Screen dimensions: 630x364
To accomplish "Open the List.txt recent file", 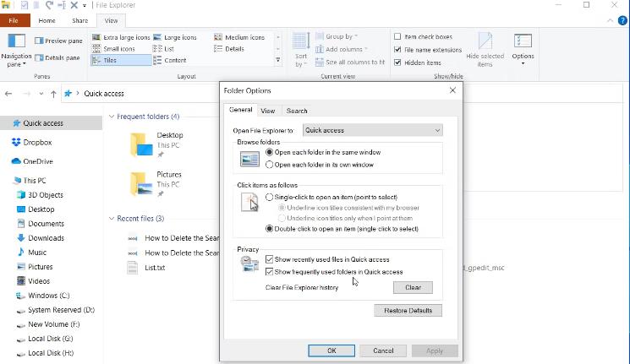I will pos(146,268).
